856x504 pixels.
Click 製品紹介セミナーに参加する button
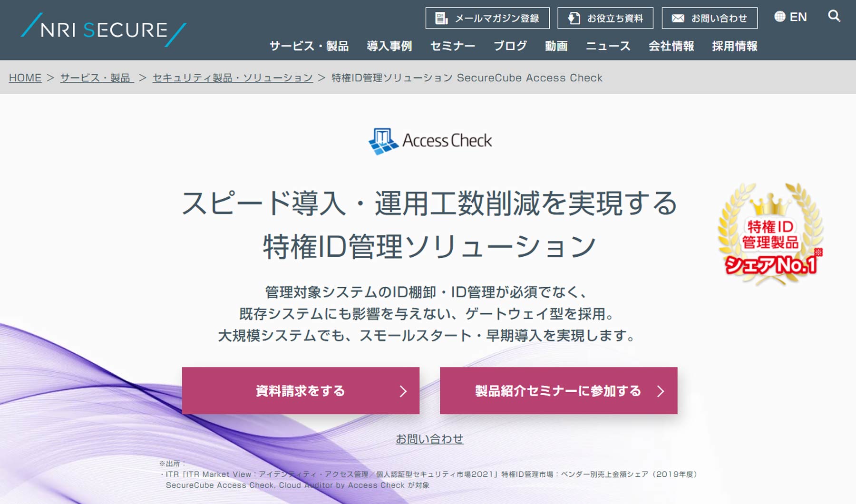(x=559, y=391)
